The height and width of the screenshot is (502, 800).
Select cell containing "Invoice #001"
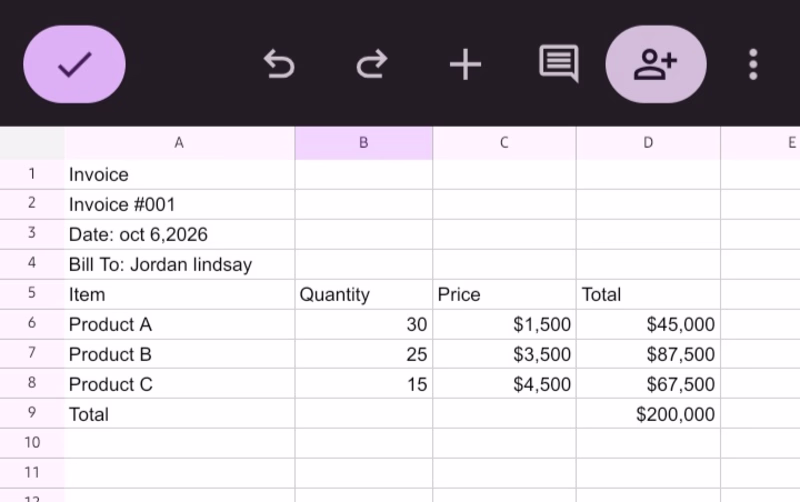(180, 205)
